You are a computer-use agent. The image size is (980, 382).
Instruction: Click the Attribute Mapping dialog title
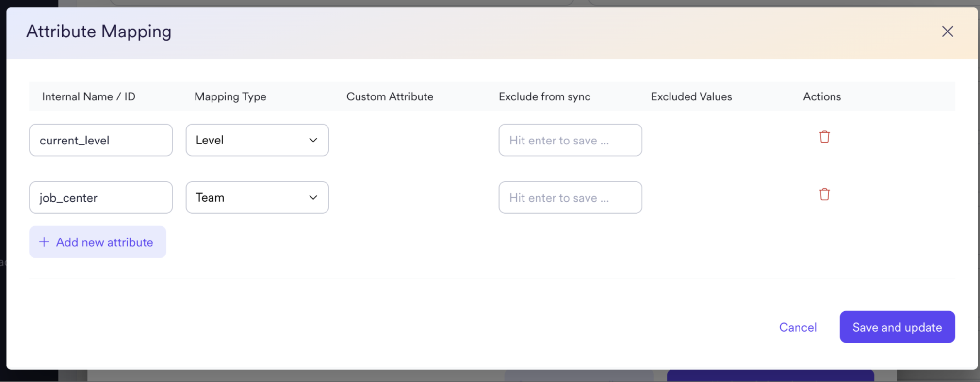[x=99, y=32]
